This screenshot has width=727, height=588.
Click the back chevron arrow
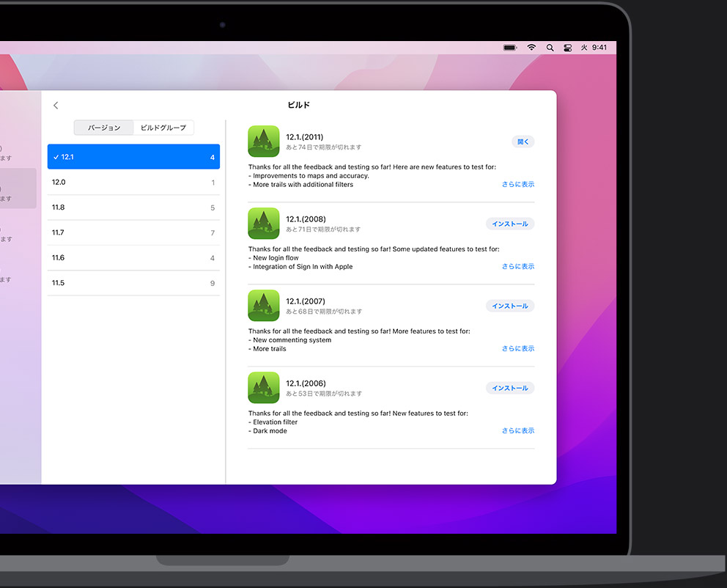pos(56,106)
